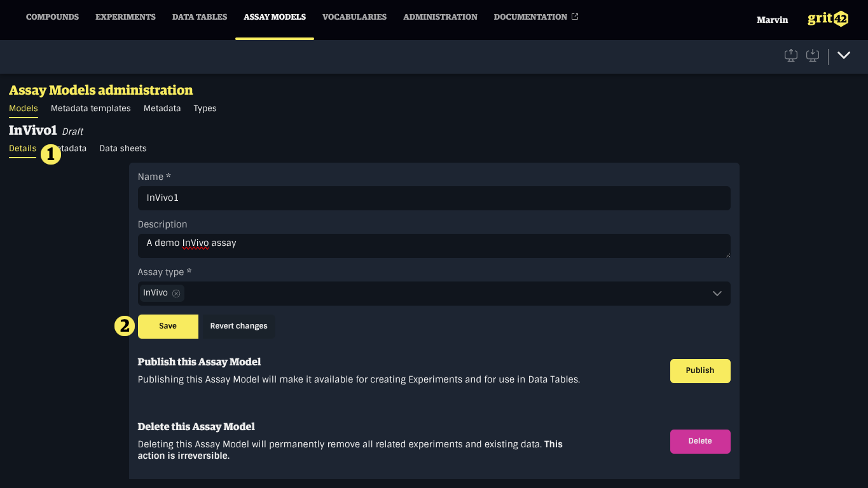The height and width of the screenshot is (488, 868).
Task: Click the Name input field
Action: pyautogui.click(x=434, y=198)
